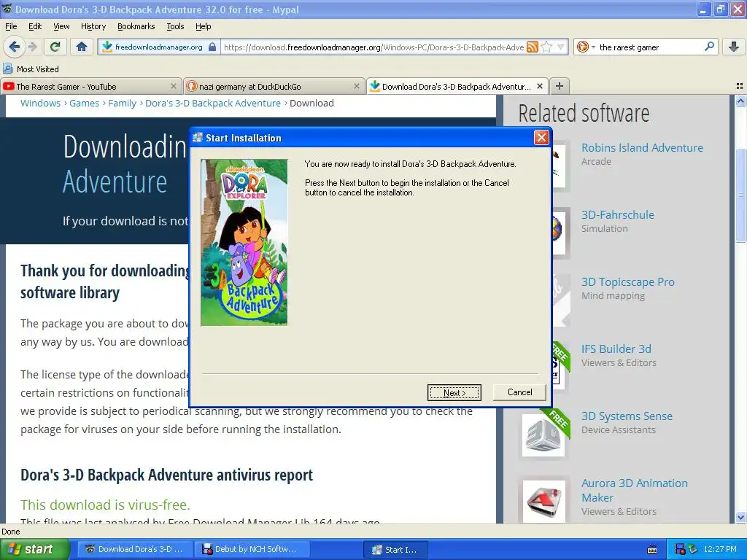Open the downloads arrow icon
This screenshot has width=747, height=560.
pyautogui.click(x=734, y=47)
